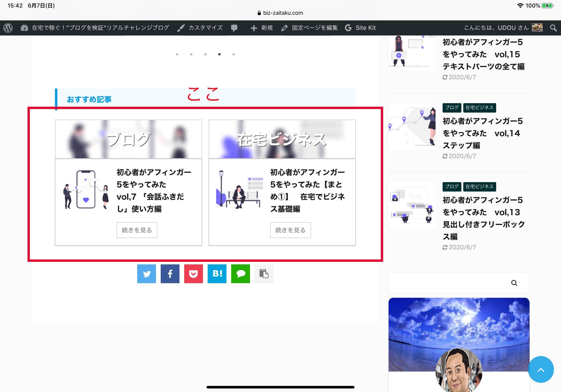Tap the biz-zaitaku.com address bar
The image size is (561, 392).
click(280, 13)
